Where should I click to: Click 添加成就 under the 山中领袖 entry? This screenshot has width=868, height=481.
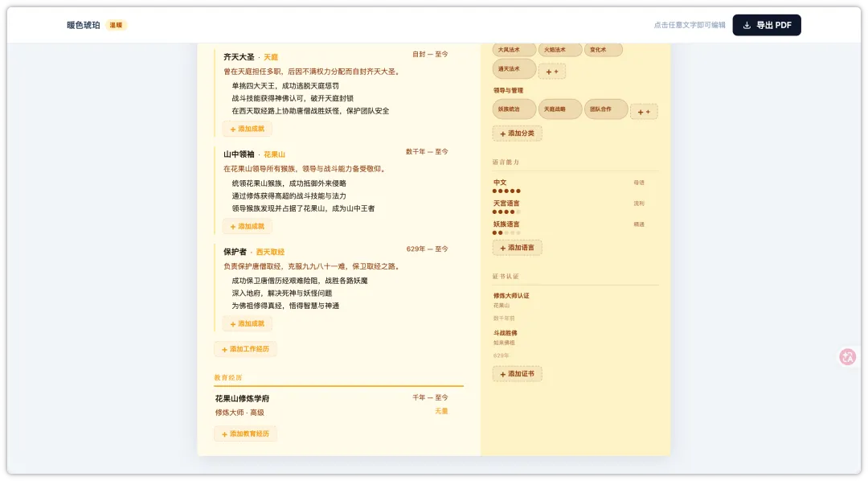coord(248,226)
